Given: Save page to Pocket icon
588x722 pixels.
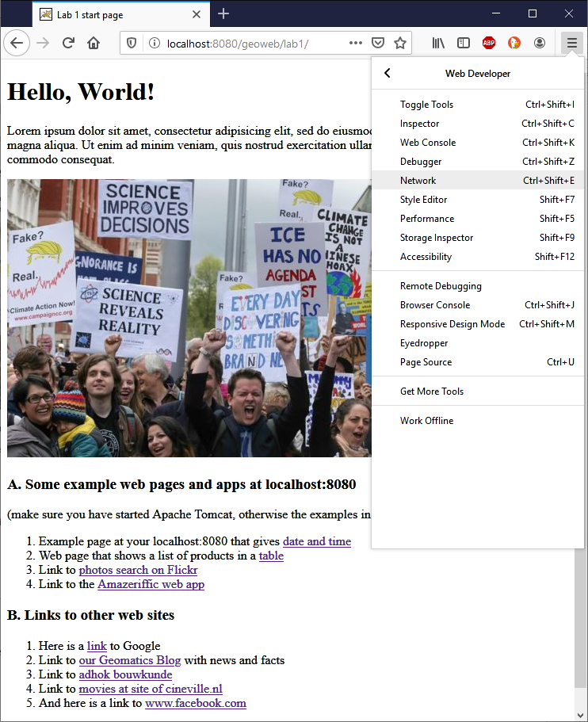Looking at the screenshot, I should click(x=379, y=43).
